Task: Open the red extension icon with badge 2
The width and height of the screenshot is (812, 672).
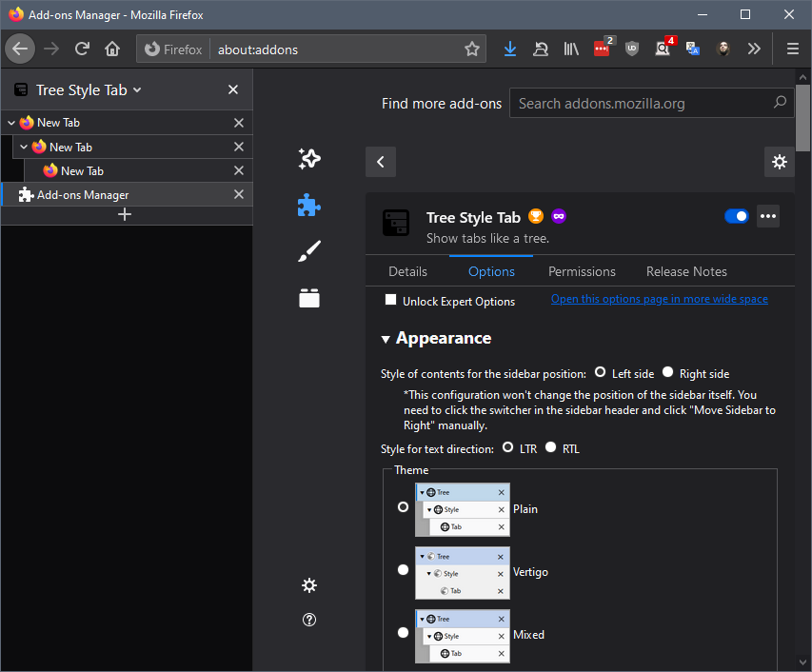Action: pos(602,49)
